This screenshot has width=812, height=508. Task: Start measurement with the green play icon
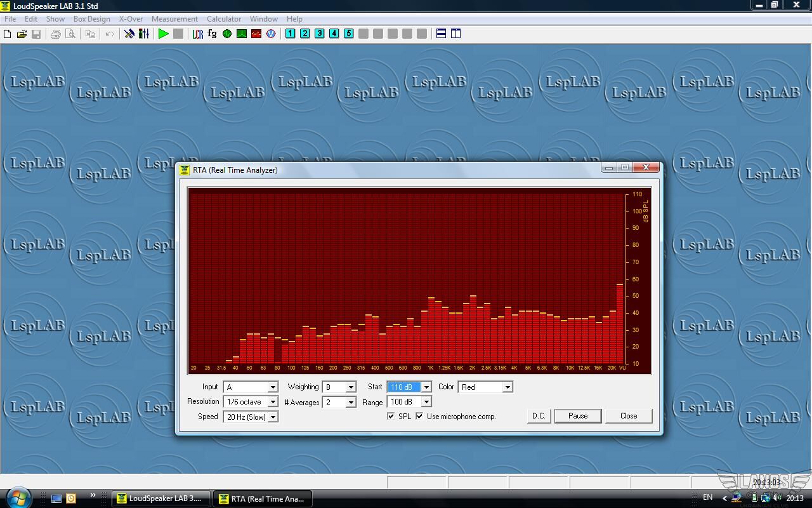click(164, 34)
